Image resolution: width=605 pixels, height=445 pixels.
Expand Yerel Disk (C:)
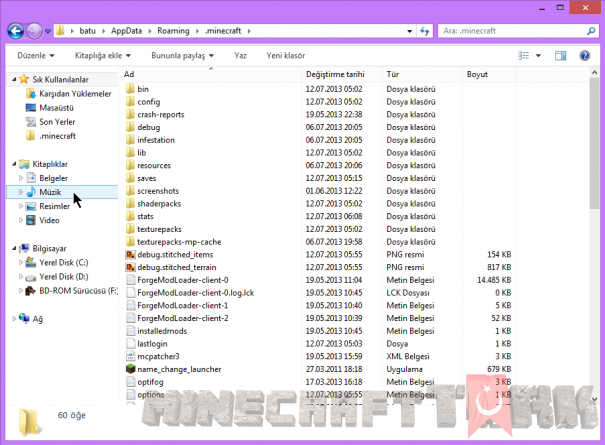pos(21,262)
